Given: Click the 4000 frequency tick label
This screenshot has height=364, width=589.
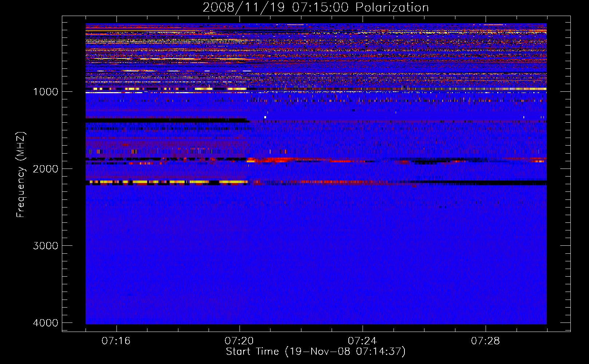Looking at the screenshot, I should click(46, 323).
